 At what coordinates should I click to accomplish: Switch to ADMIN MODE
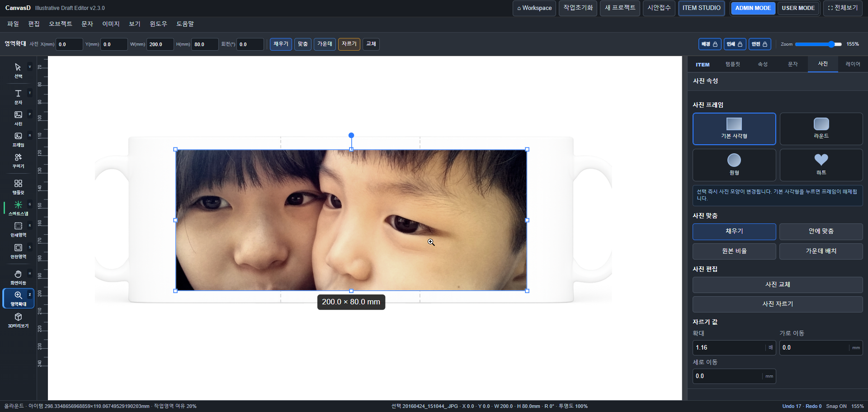point(753,8)
